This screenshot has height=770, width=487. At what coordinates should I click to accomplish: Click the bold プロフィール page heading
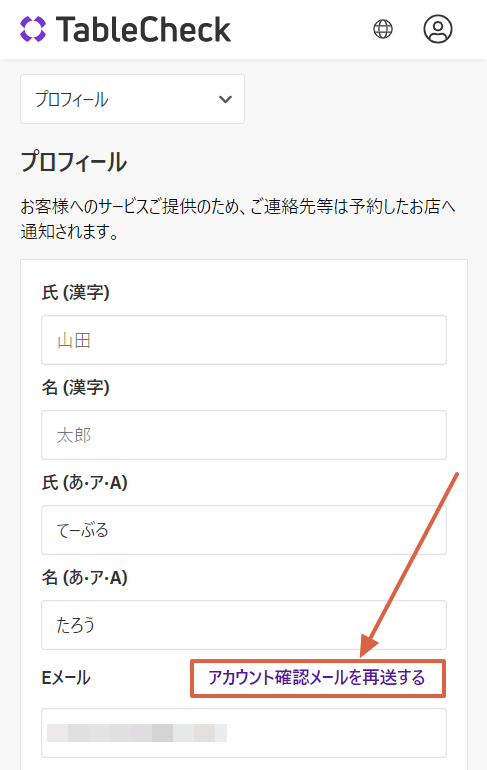[x=74, y=162]
